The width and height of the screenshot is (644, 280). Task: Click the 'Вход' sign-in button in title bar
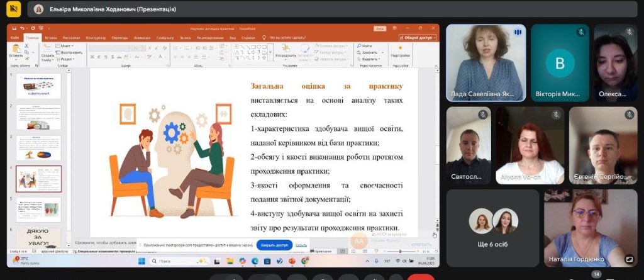[x=380, y=28]
